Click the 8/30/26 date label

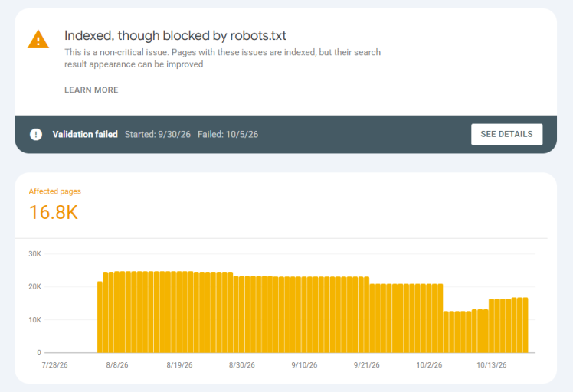pyautogui.click(x=242, y=365)
